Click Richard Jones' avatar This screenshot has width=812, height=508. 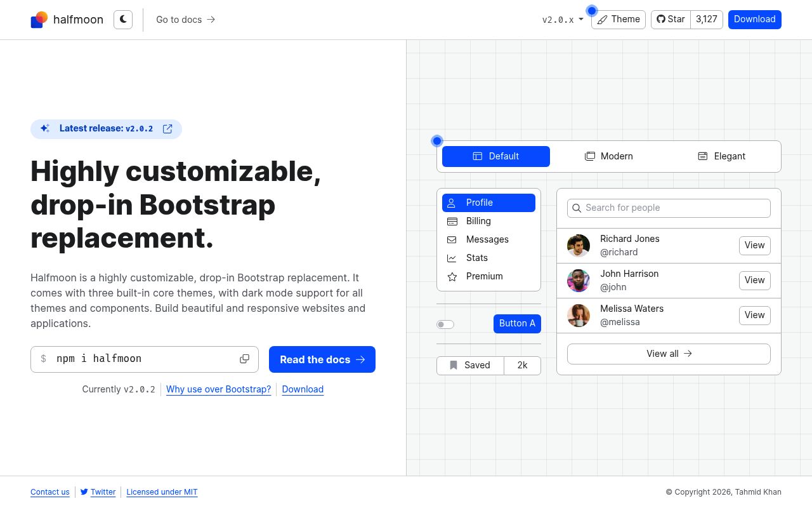[x=578, y=246]
